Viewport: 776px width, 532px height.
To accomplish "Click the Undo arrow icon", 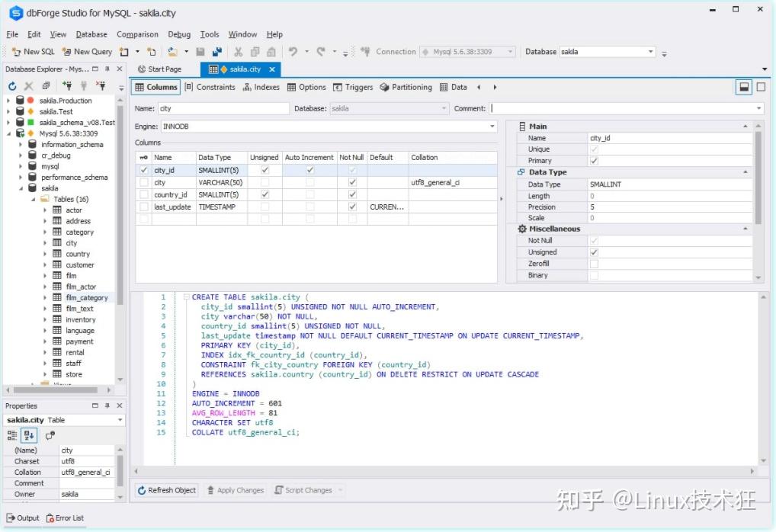I will coord(293,52).
